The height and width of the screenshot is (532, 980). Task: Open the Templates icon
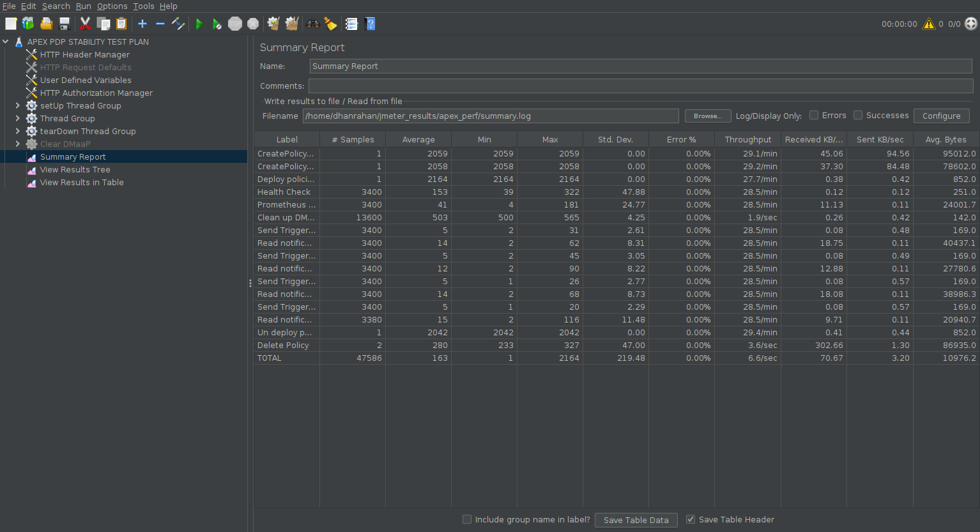pyautogui.click(x=28, y=24)
